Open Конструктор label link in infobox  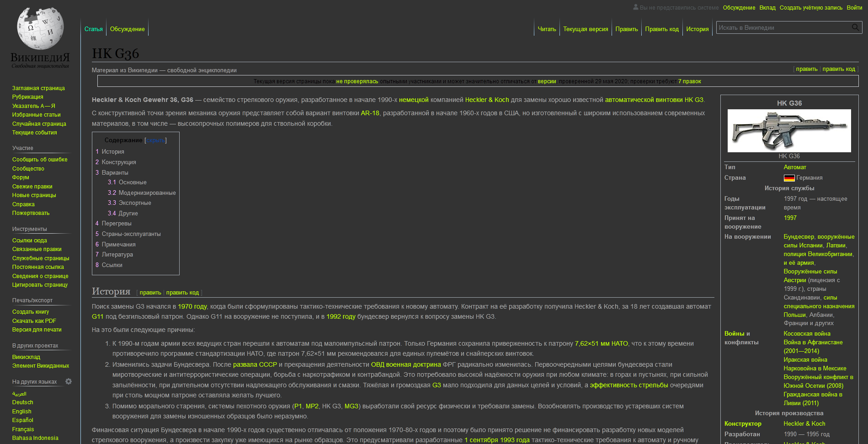[743, 424]
